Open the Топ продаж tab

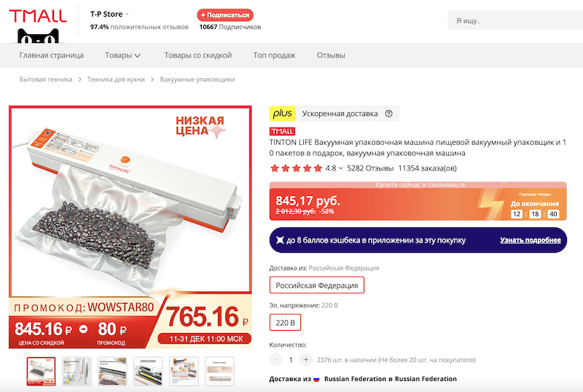(275, 55)
